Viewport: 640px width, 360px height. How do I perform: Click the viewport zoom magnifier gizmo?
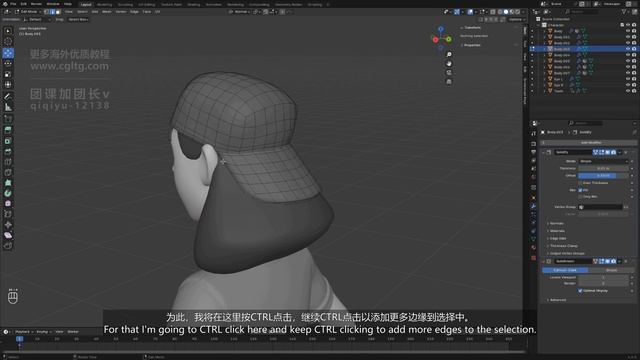(449, 55)
